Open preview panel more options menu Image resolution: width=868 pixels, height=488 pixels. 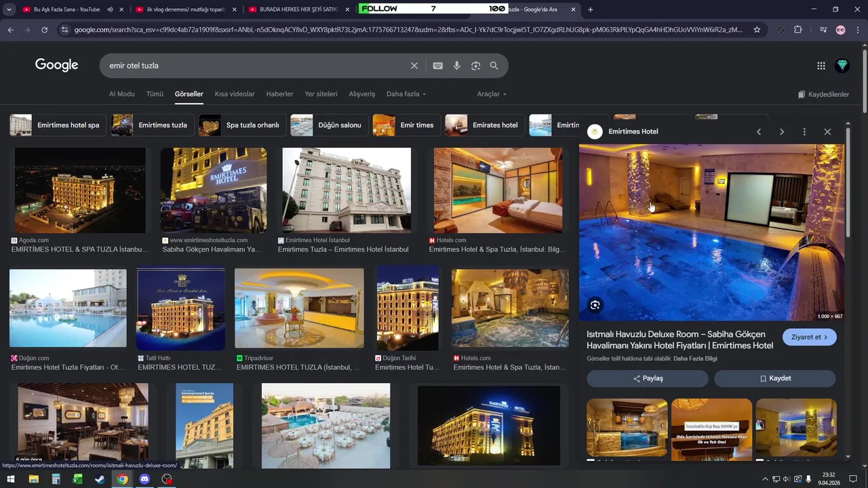(804, 131)
